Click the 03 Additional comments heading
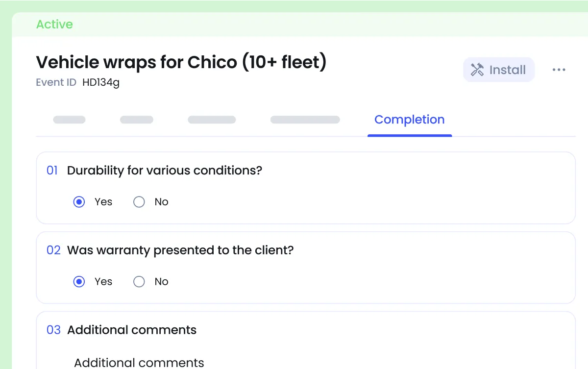The width and height of the screenshot is (588, 369). pyautogui.click(x=122, y=330)
